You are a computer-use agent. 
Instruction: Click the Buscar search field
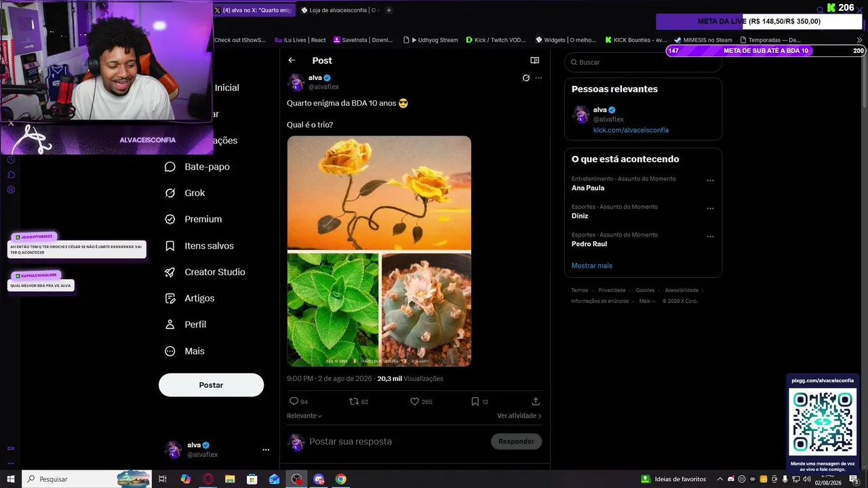click(x=643, y=62)
